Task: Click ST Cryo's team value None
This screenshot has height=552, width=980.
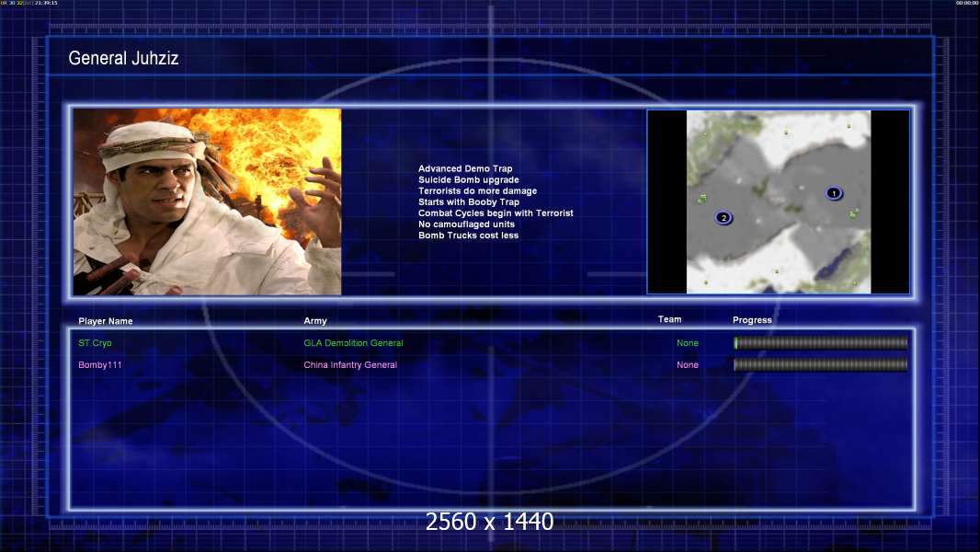Action: tap(687, 343)
